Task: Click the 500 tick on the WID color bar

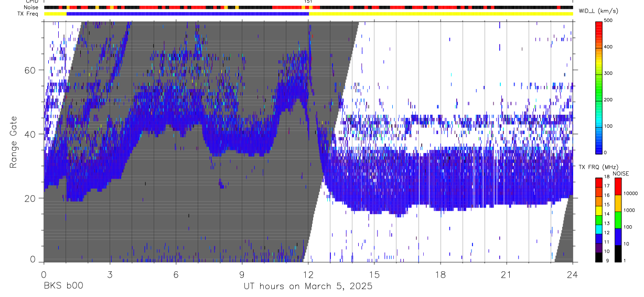Action: coord(608,20)
